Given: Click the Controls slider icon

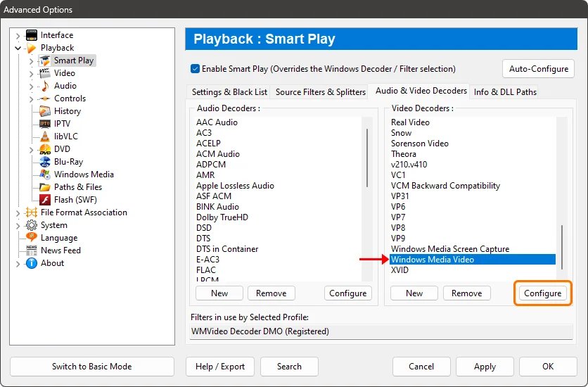Looking at the screenshot, I should click(x=45, y=99).
